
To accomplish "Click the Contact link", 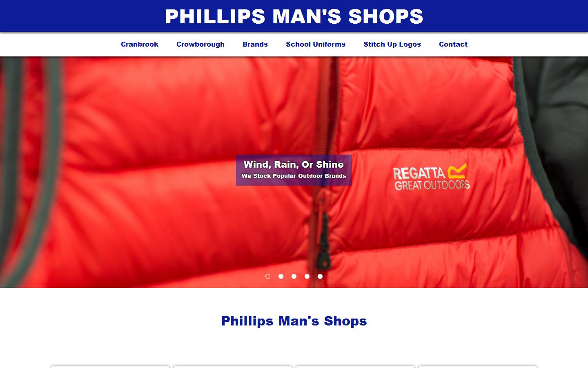I will [x=453, y=44].
